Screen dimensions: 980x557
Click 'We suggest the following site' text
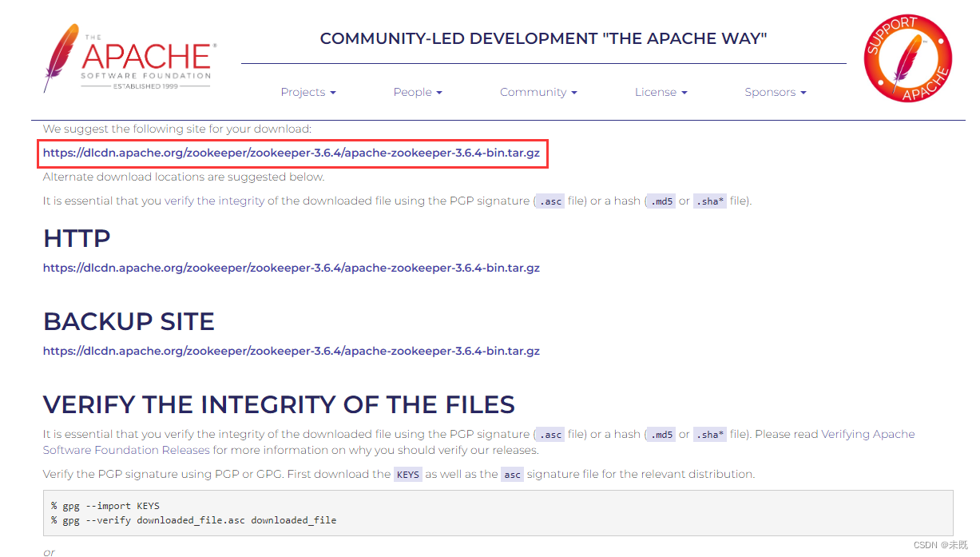(x=177, y=129)
